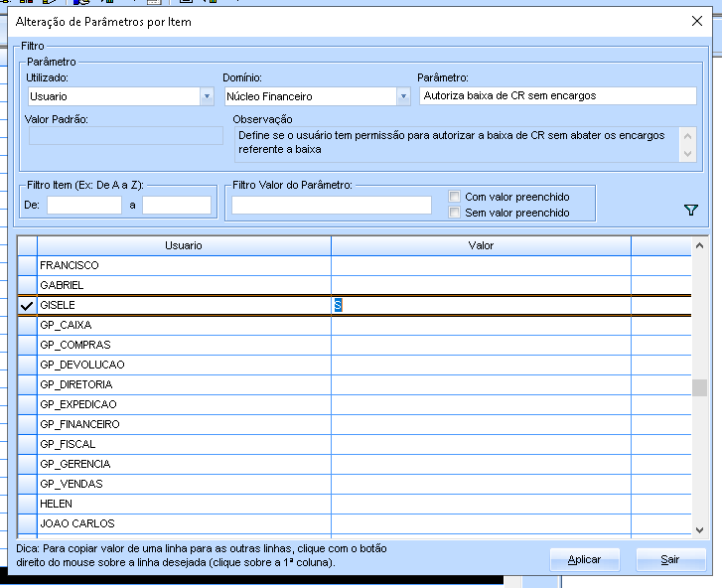Click the 'a' range end input field
722x588 pixels.
[x=177, y=205]
